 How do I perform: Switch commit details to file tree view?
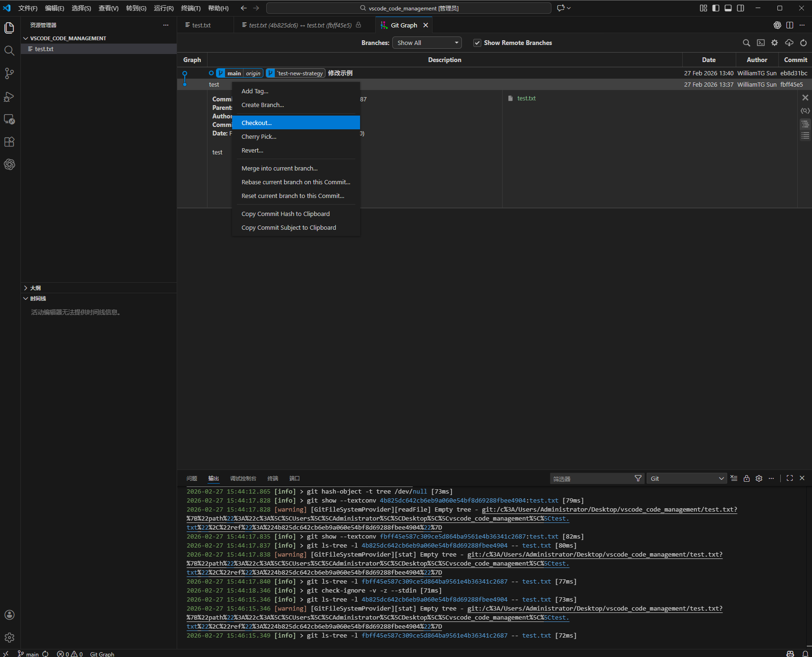805,124
